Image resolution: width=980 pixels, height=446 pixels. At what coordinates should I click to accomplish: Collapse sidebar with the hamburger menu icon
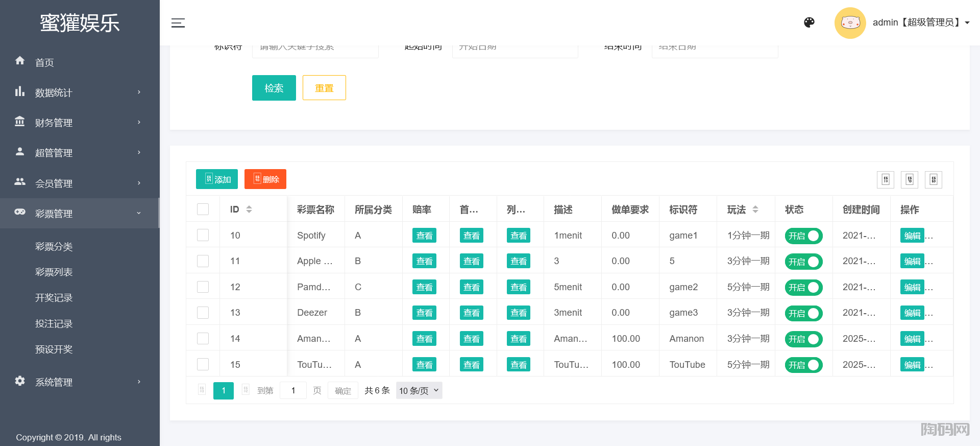click(x=178, y=23)
